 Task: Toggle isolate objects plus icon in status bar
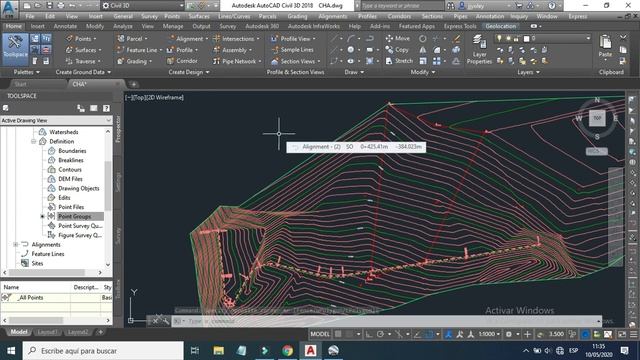pos(527,334)
